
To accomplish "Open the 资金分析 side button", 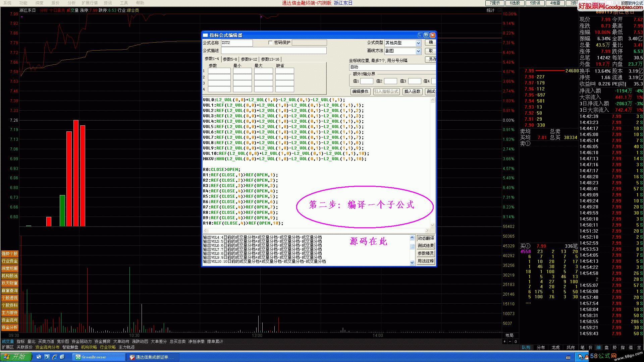I will (10, 327).
